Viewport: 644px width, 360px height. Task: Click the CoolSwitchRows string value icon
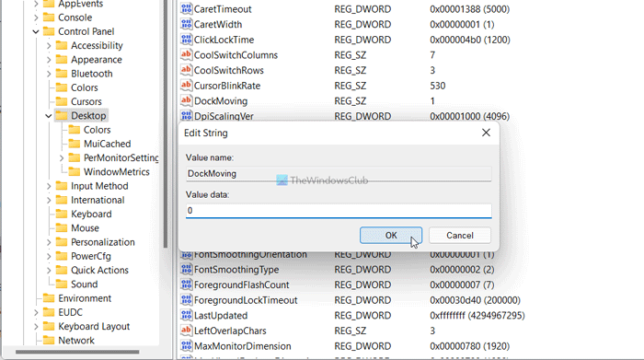186,70
